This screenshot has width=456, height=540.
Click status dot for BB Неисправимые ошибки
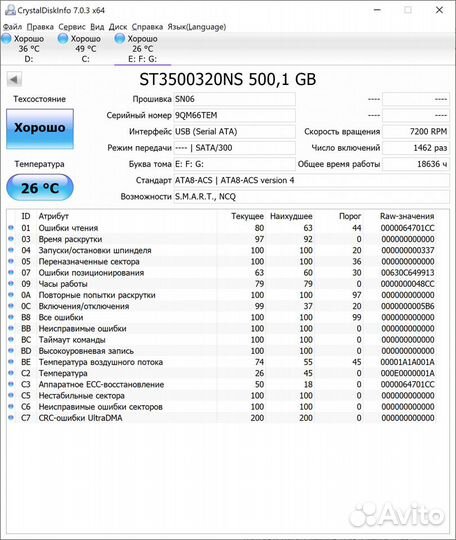tap(11, 328)
